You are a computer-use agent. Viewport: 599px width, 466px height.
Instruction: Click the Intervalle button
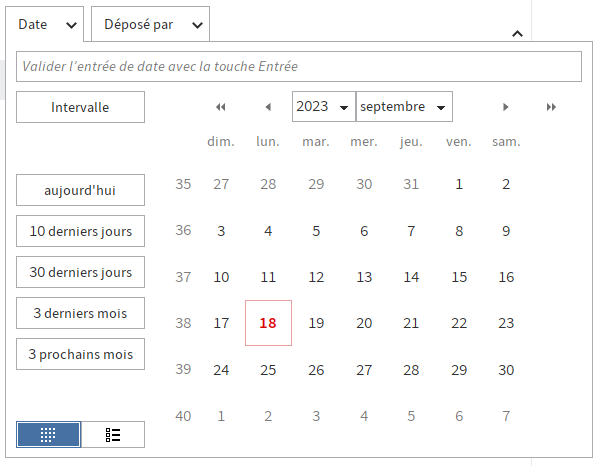(80, 107)
